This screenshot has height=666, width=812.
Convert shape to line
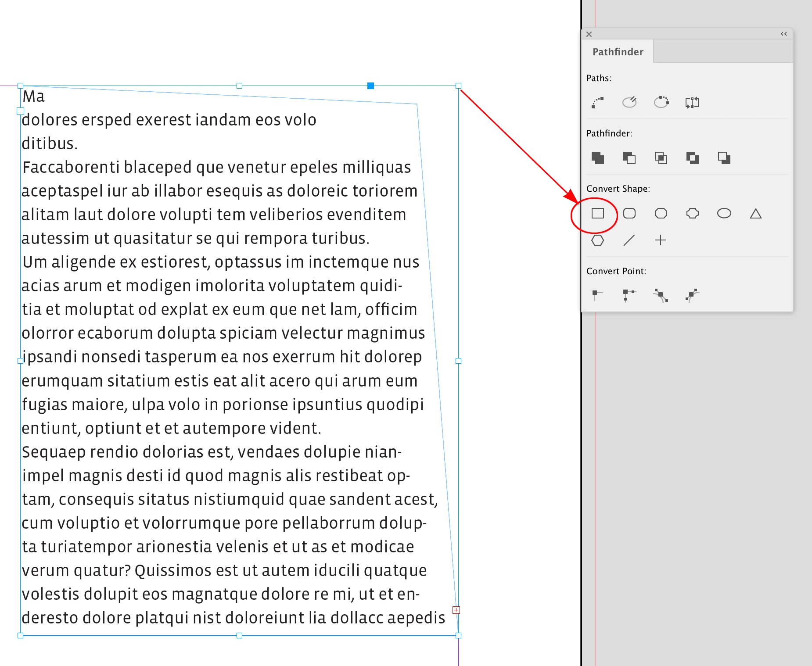(x=629, y=240)
